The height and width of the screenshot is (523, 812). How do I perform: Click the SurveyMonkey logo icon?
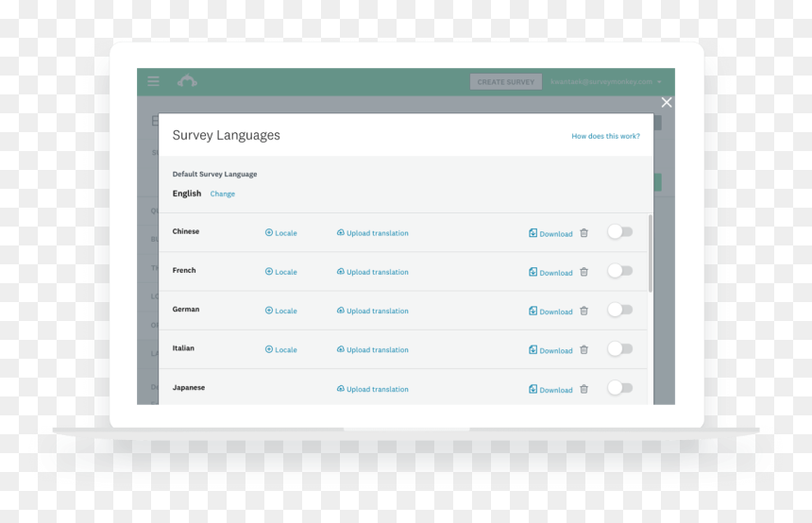187,81
